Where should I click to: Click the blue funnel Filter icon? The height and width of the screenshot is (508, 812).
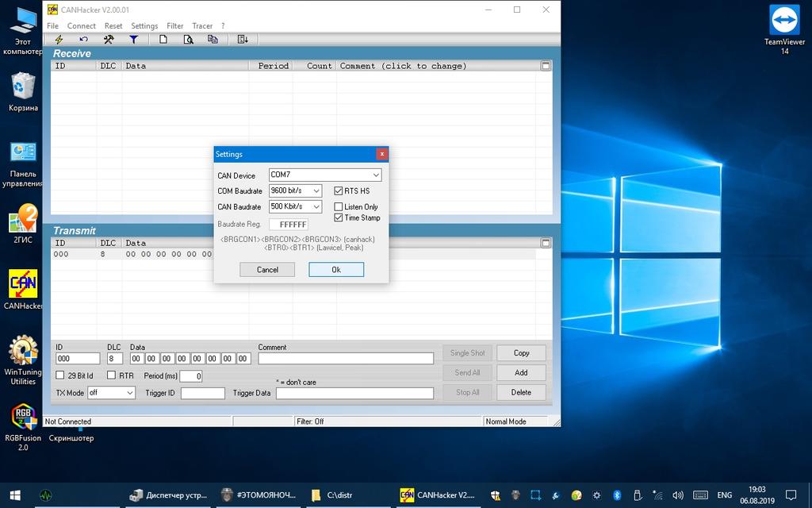pos(134,39)
